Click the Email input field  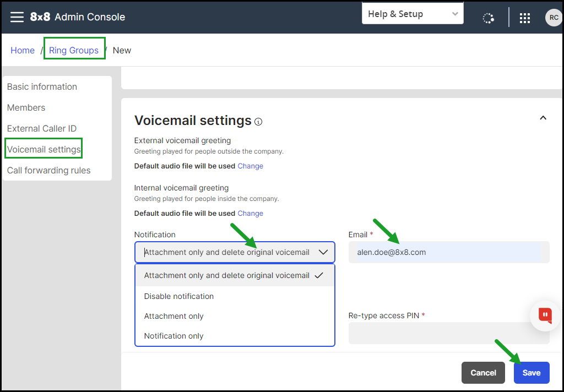pyautogui.click(x=449, y=252)
